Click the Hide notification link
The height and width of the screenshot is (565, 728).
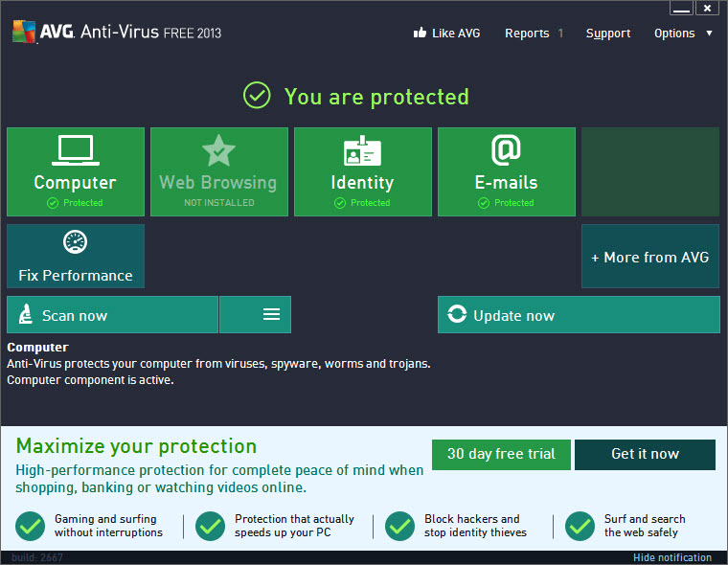click(671, 557)
